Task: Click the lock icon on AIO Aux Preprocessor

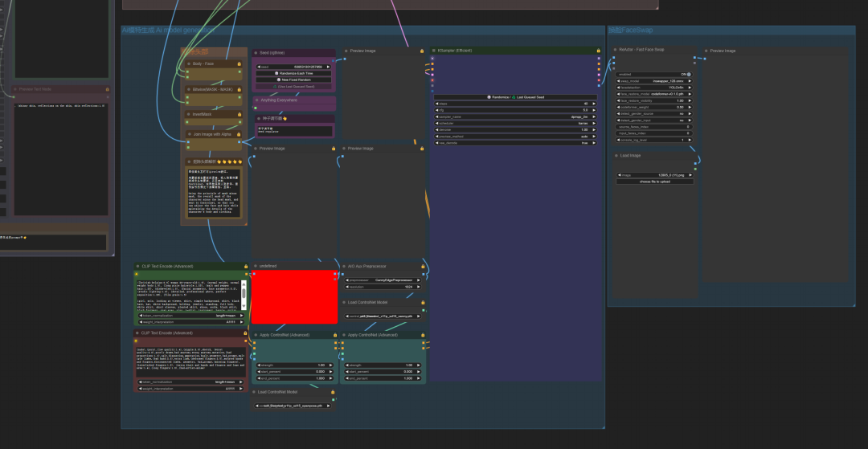Action: coord(422,266)
